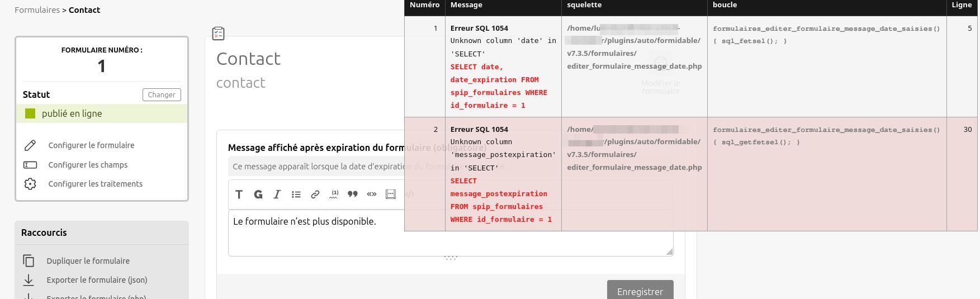Click Dupliquer le formulaire shortcut
This screenshot has height=299, width=980.
88,261
